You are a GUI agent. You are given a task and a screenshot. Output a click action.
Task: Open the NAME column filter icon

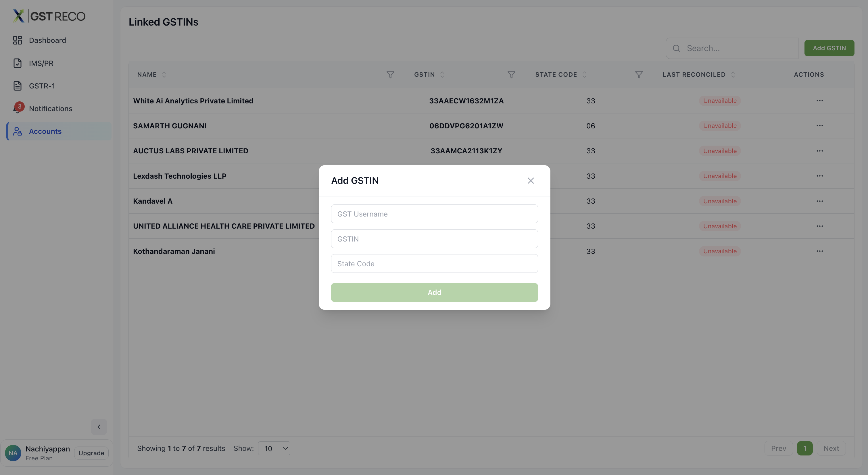390,74
